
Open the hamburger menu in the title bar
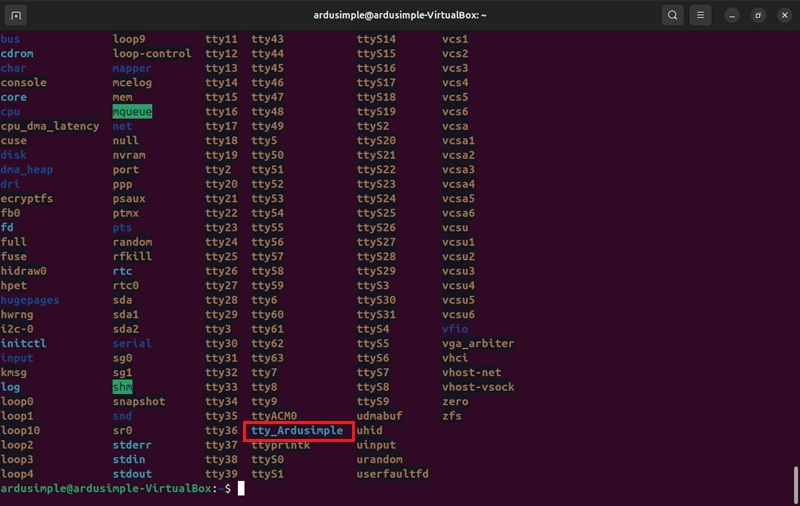(701, 16)
